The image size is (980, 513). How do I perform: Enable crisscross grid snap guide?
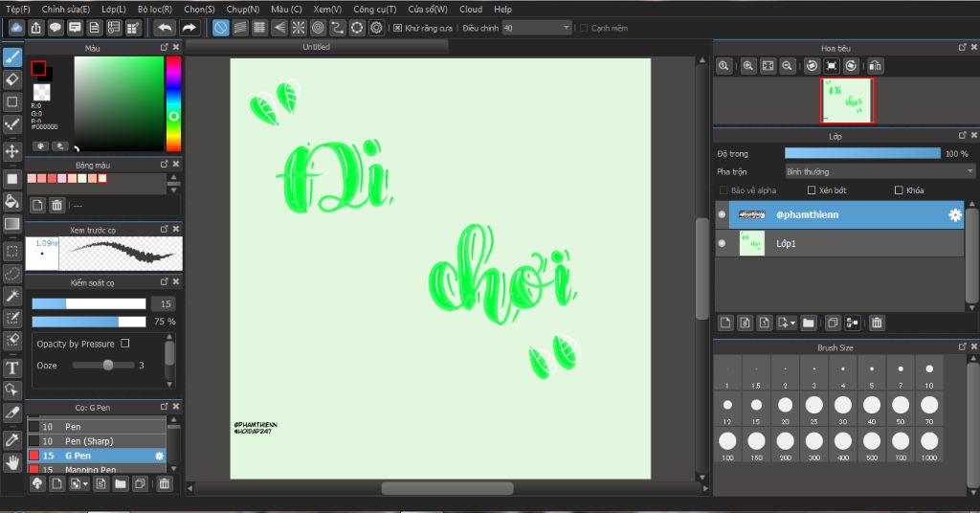click(259, 28)
